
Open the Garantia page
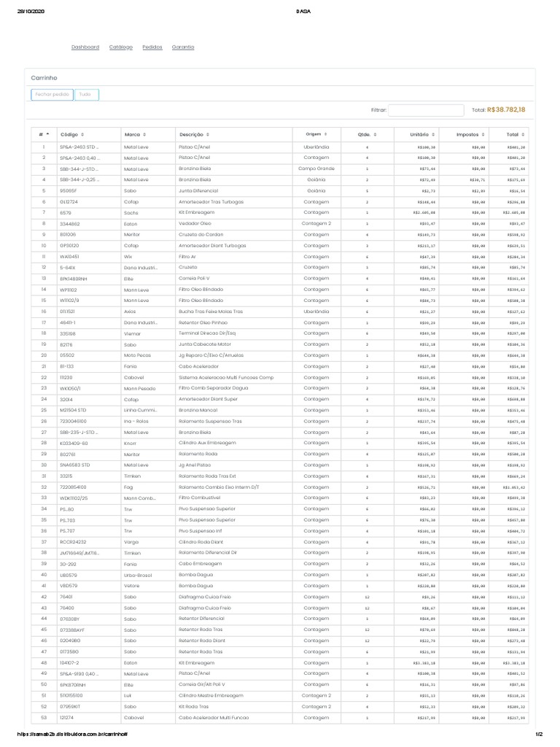[x=183, y=47]
